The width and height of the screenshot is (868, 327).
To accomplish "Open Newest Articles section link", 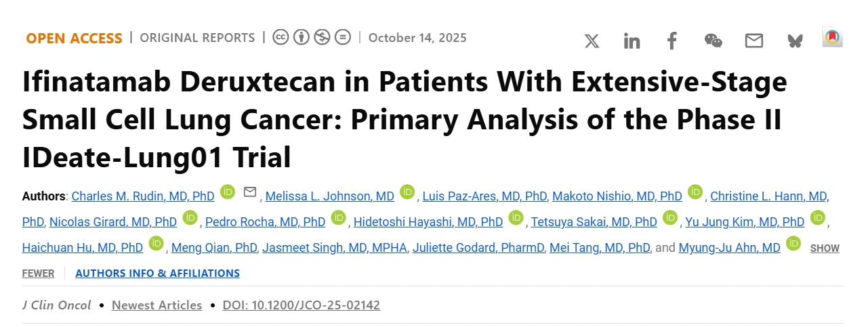I will click(x=157, y=305).
